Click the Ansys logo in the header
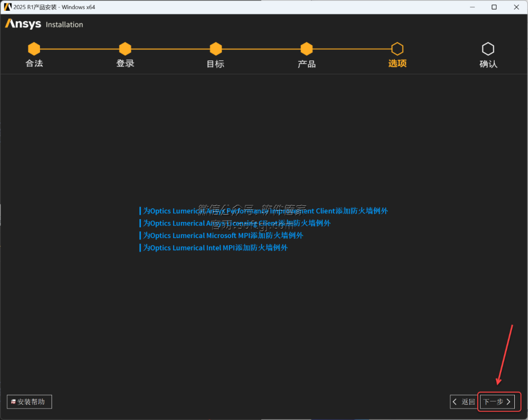The image size is (528, 420). (23, 24)
